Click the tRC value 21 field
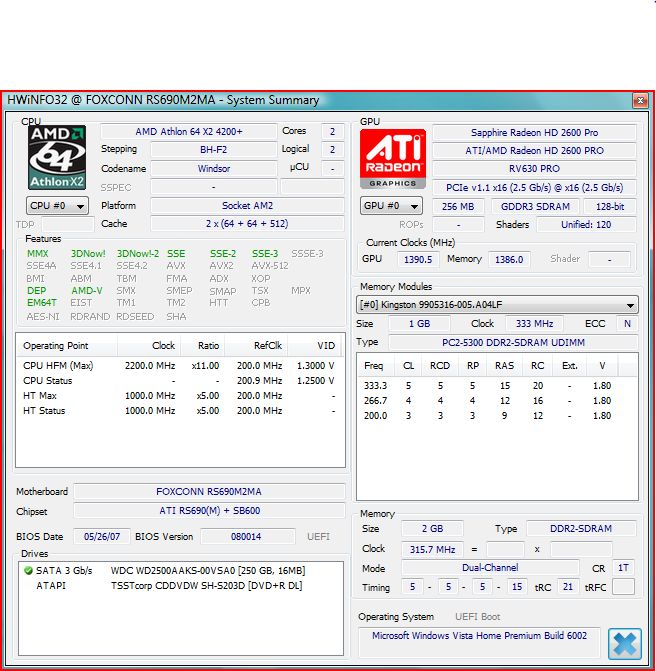 click(x=568, y=587)
